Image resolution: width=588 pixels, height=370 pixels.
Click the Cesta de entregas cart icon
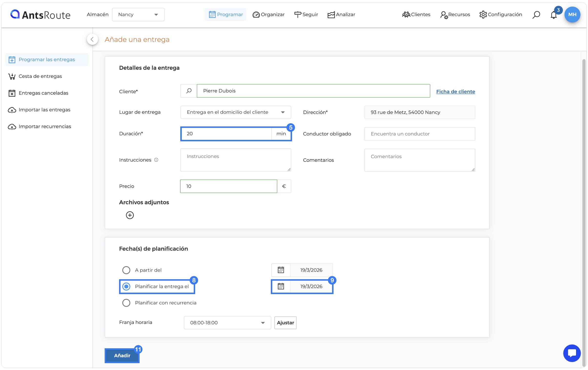pos(12,76)
